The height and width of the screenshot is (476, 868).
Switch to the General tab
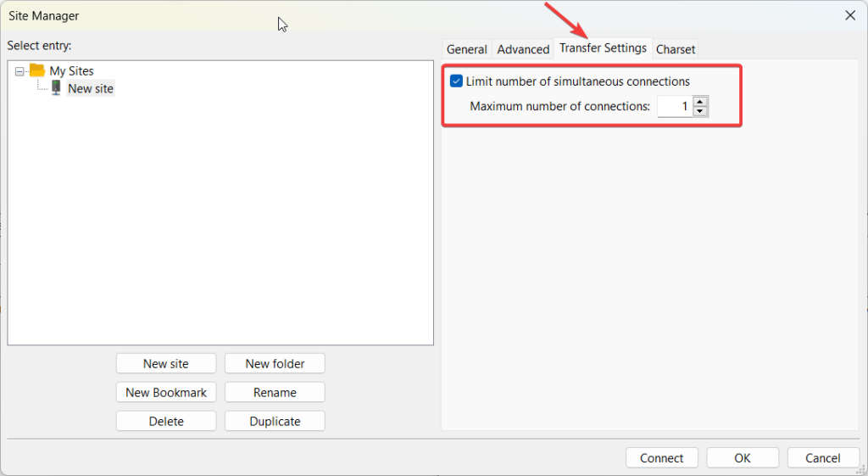467,49
